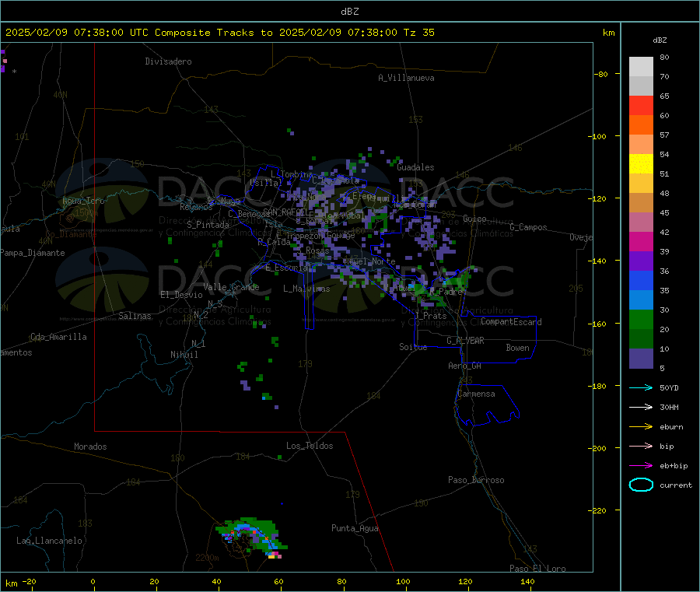Click the Agua_Toro label

83,201
